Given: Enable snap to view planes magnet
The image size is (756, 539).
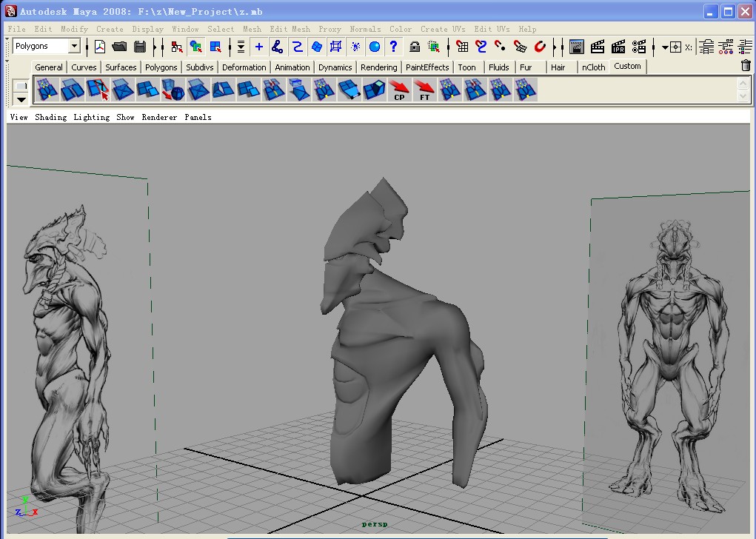Looking at the screenshot, I should pyautogui.click(x=521, y=47).
